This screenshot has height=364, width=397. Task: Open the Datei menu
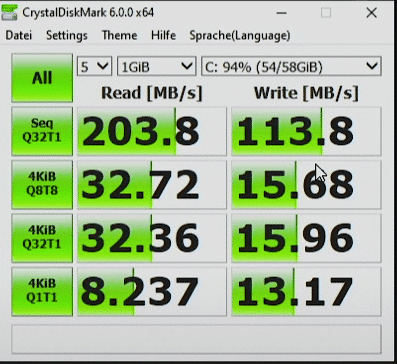tap(19, 35)
